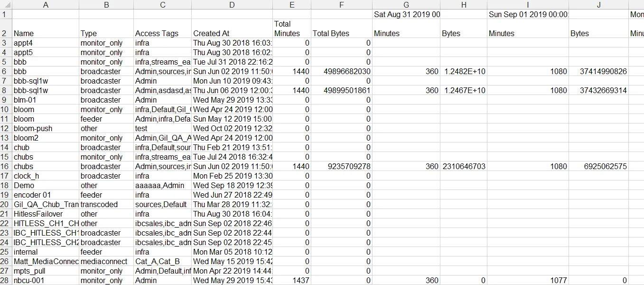Viewport: 644px width, 285px height.
Task: Select column A by its header
Action: [46, 5]
